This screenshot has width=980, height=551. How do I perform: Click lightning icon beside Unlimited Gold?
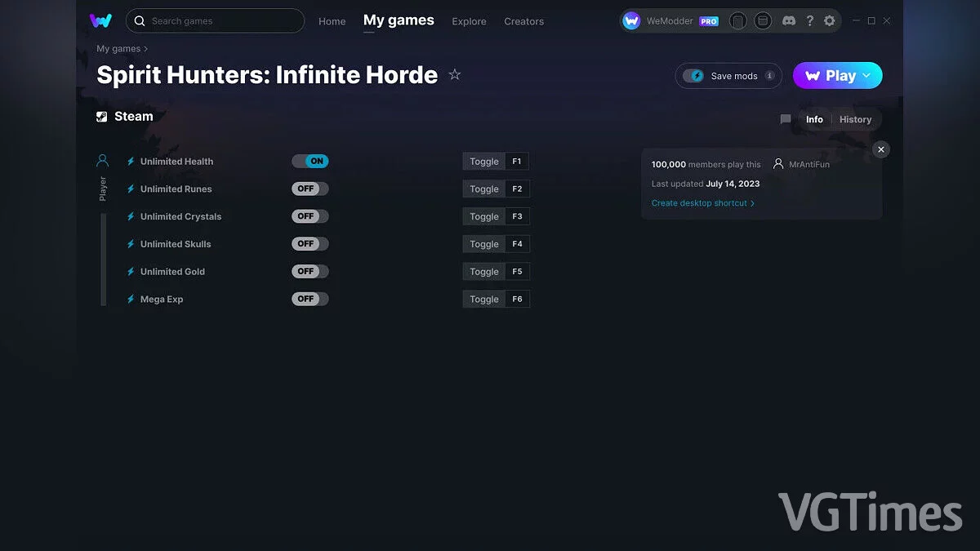(131, 272)
